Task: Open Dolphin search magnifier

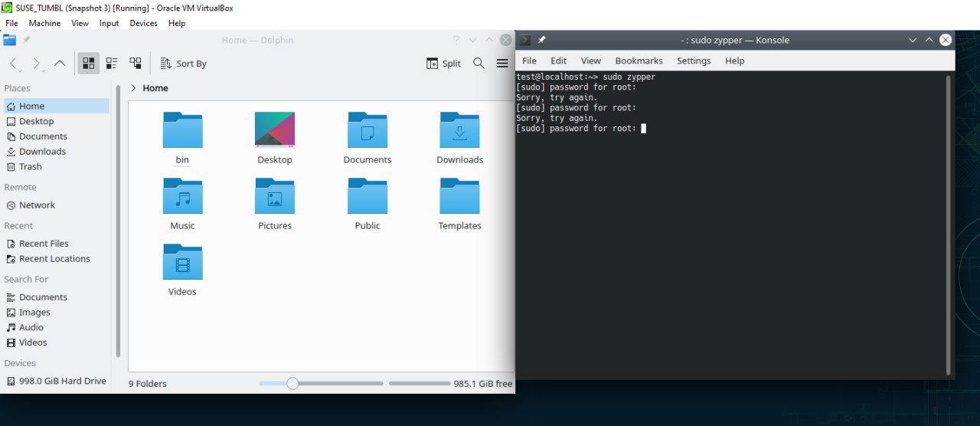Action: pos(479,64)
